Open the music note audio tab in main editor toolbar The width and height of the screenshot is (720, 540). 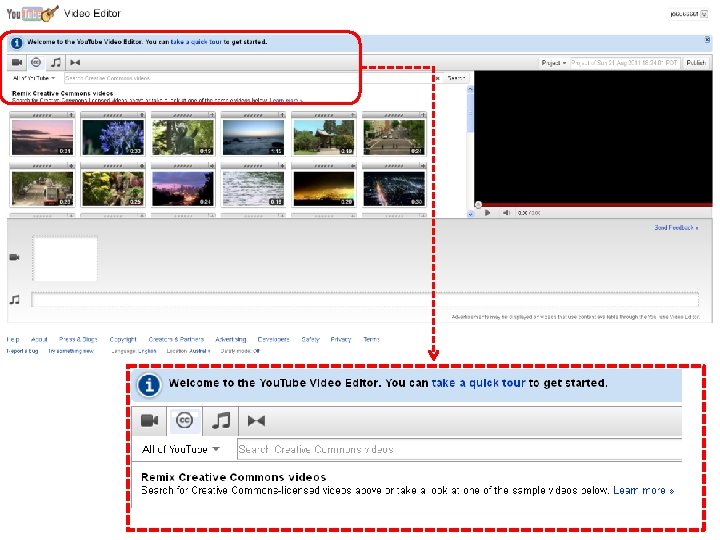pos(56,62)
